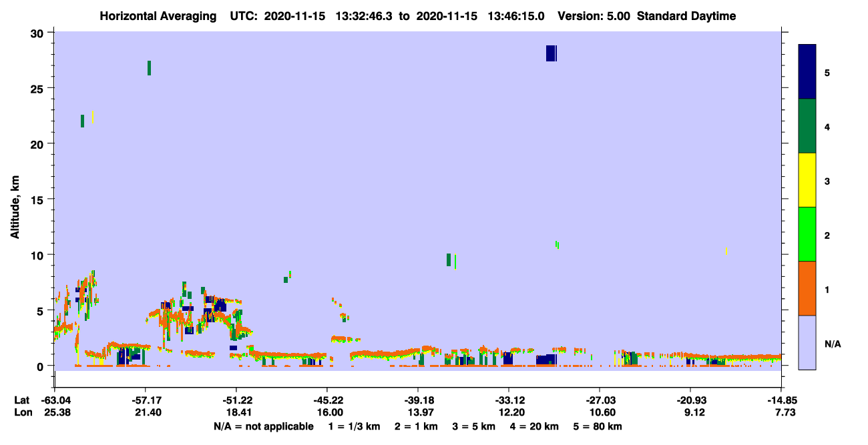
Task: Click the '1 = 1/3 km' legend text
Action: click(x=355, y=426)
